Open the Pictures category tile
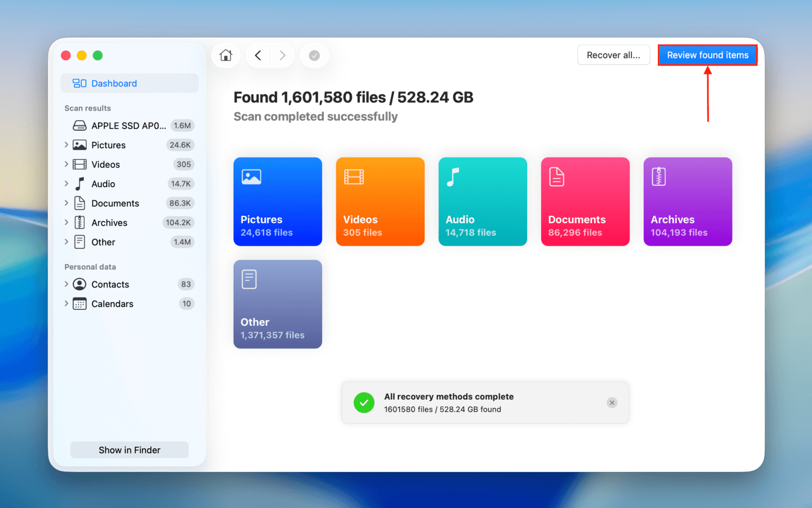 point(278,202)
